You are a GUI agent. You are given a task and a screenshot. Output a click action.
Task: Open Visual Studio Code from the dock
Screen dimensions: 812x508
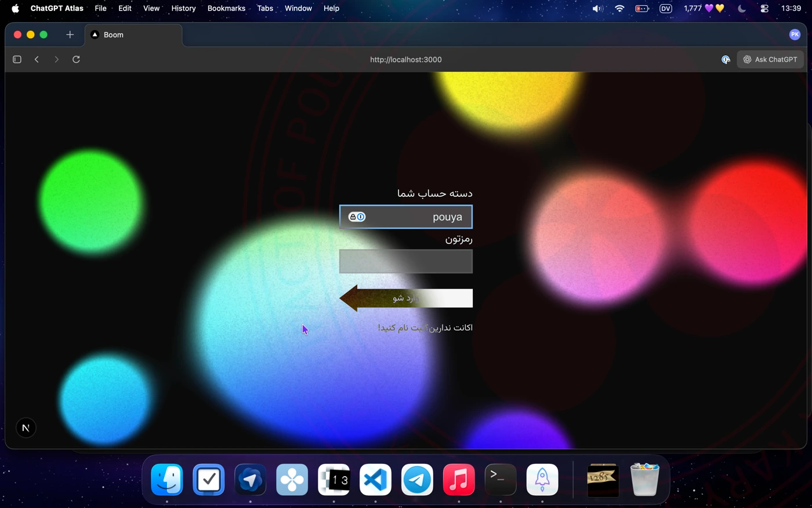375,480
